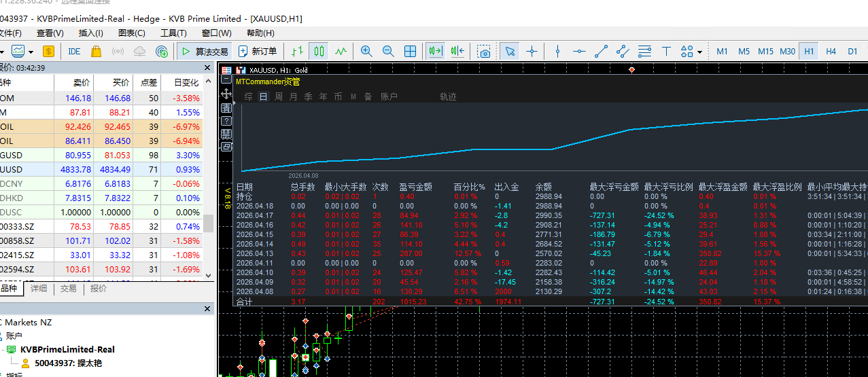Open the chart template dropdown arrow
Image resolution: width=868 pixels, height=377 pixels.
(x=32, y=52)
